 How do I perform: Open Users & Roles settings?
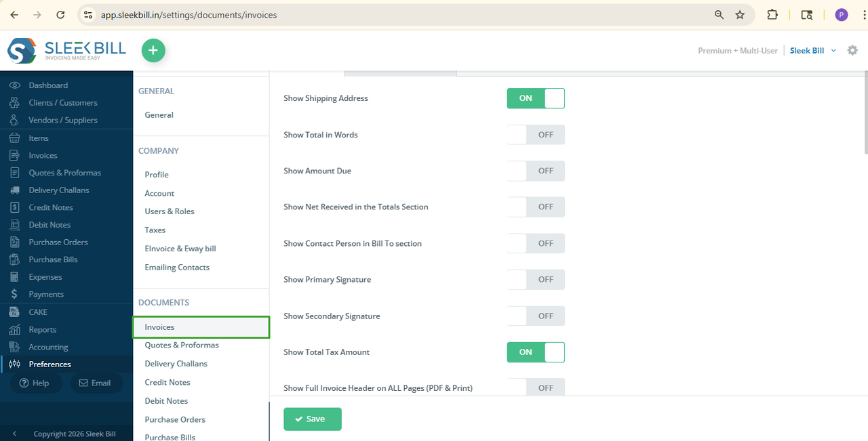coord(170,211)
